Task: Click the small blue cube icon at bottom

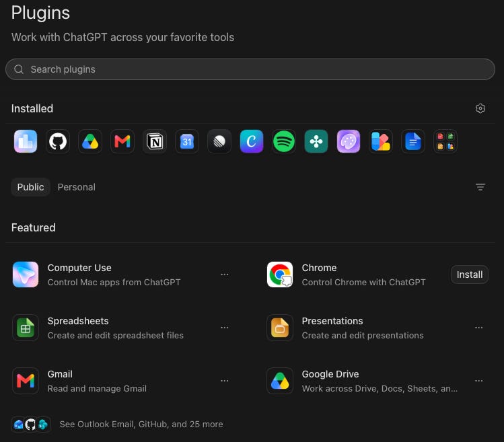Action: tap(43, 425)
